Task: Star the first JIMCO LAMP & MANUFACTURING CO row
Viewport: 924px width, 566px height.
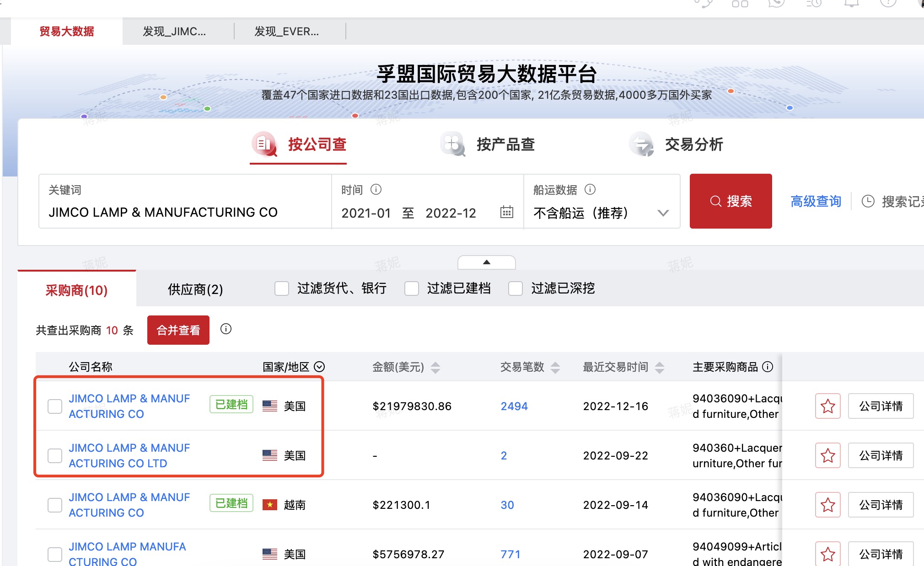Action: click(827, 406)
